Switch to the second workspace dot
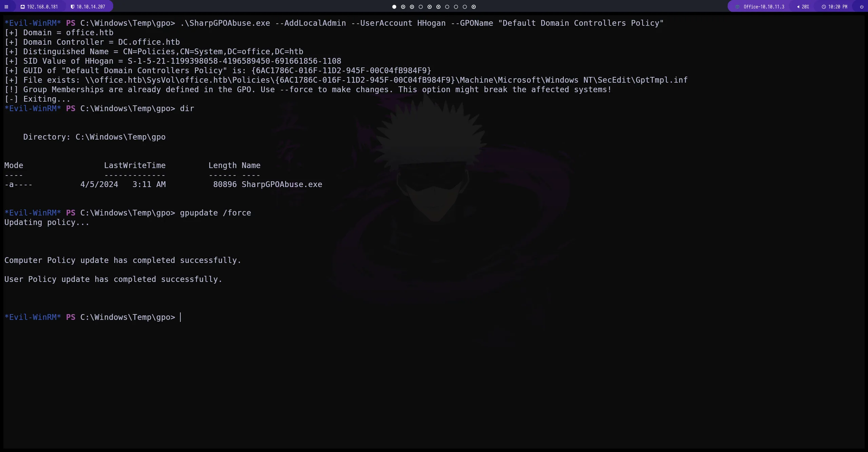This screenshot has height=452, width=868. [403, 7]
